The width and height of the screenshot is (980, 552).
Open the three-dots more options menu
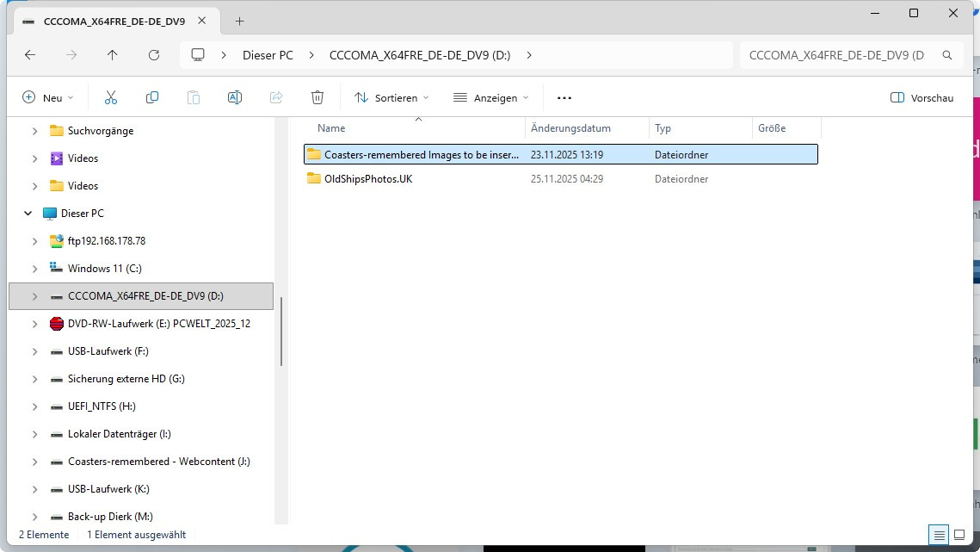(564, 97)
